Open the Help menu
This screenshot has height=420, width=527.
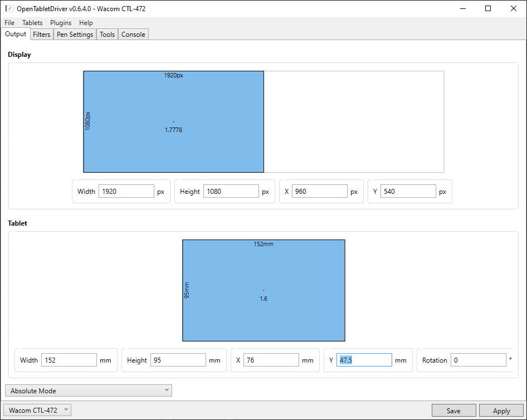[x=86, y=23]
